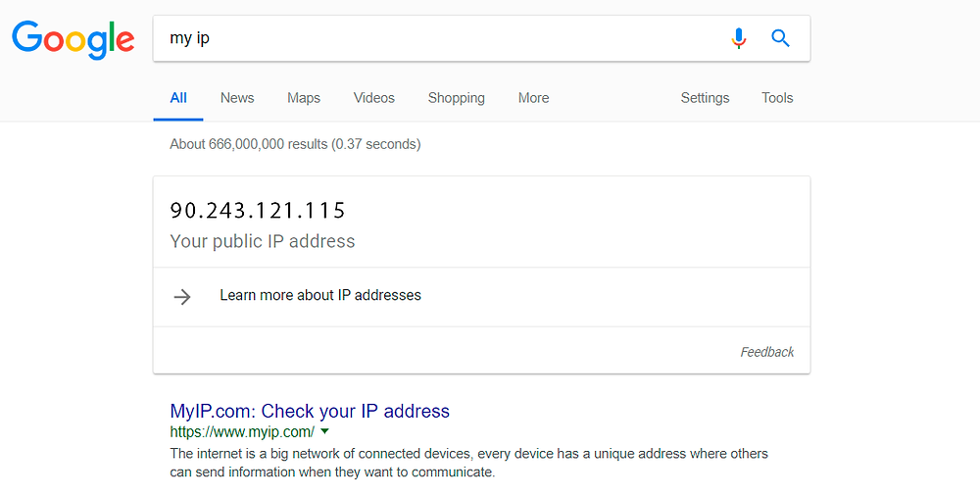Click the Google logo
The height and width of the screenshot is (497, 980).
pos(73,40)
